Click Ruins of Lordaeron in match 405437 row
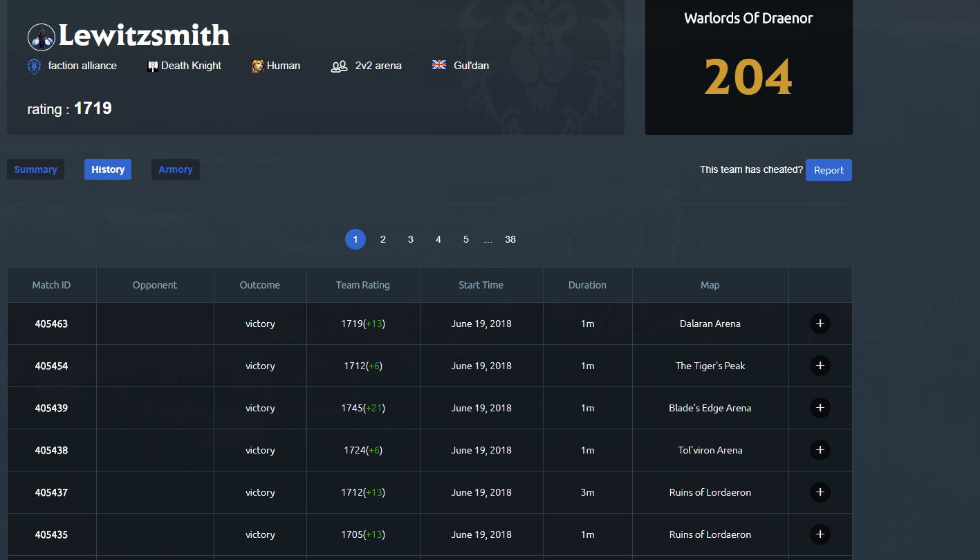Screen dimensions: 980x560 pos(710,492)
